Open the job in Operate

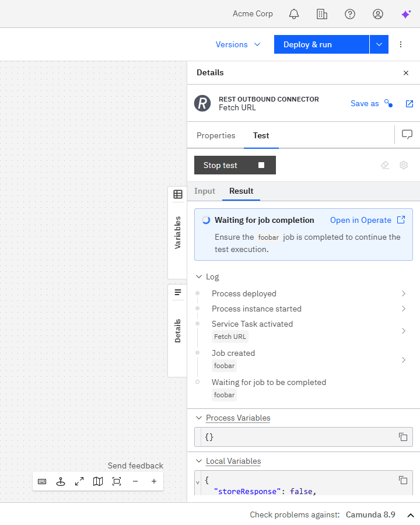362,220
